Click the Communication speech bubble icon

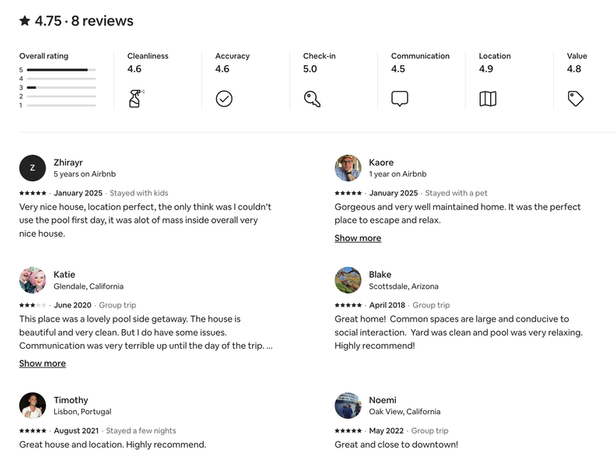point(400,98)
